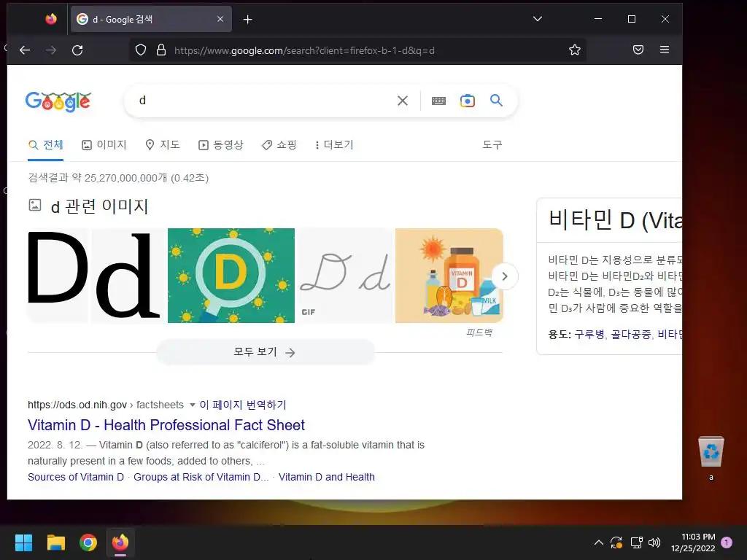Focus the Google search input field

[x=264, y=101]
